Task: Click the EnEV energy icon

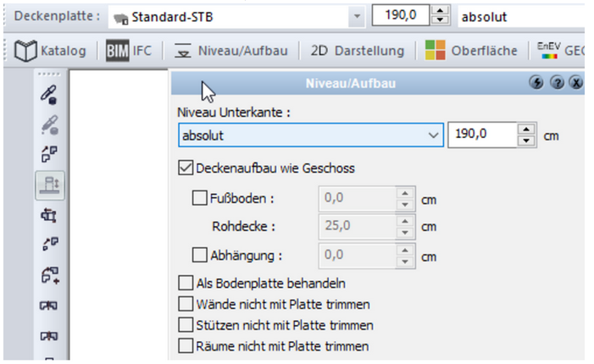Action: 548,51
